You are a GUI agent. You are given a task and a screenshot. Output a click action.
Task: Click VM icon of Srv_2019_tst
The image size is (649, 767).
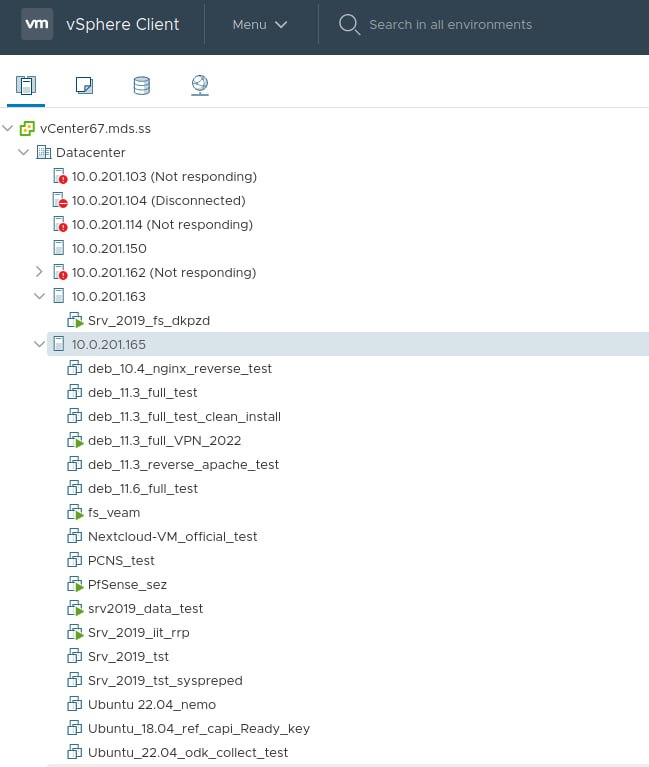[x=74, y=655]
